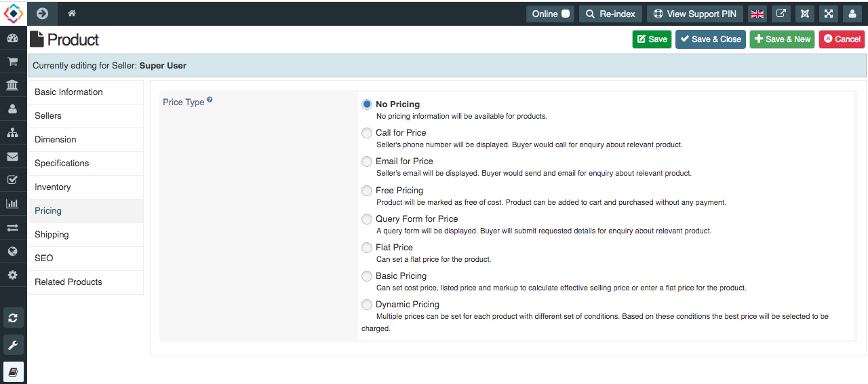Switch to the Shipping tab
The width and height of the screenshot is (868, 384).
point(86,235)
